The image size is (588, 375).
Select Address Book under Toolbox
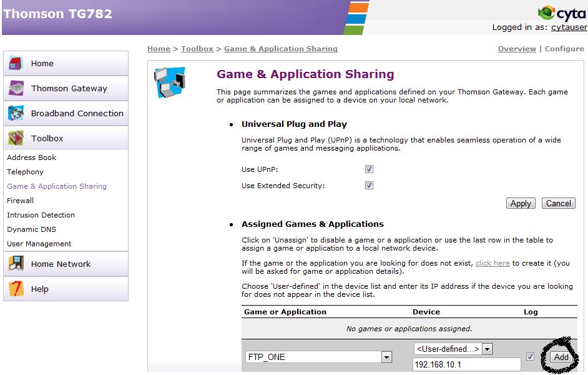point(31,157)
